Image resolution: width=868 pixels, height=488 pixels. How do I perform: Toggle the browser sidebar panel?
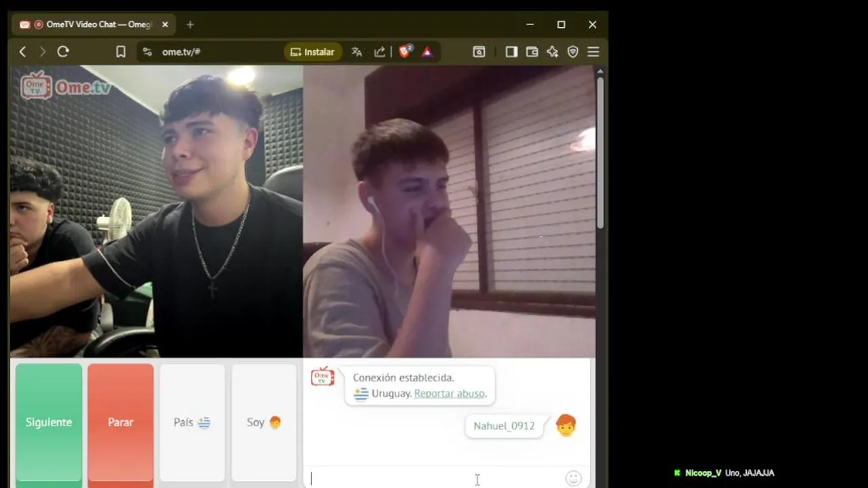(511, 52)
